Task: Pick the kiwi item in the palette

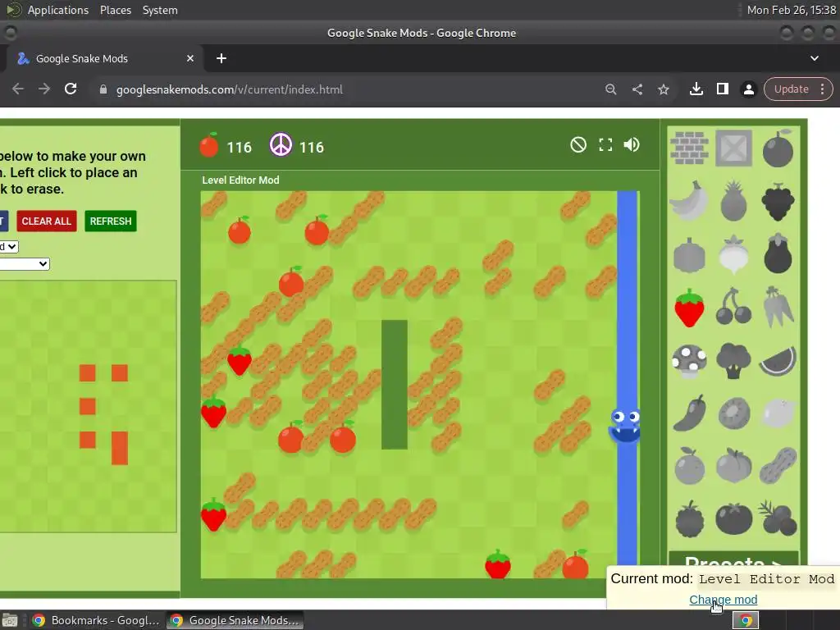Action: click(733, 413)
